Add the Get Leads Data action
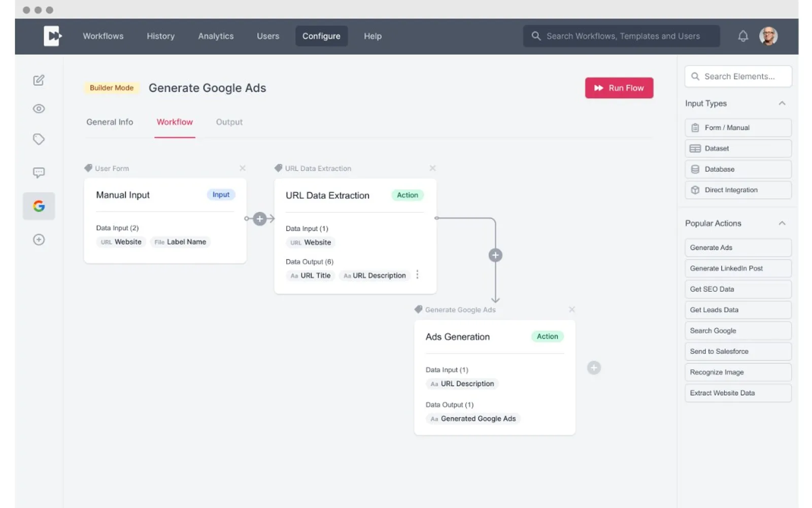 pos(738,310)
